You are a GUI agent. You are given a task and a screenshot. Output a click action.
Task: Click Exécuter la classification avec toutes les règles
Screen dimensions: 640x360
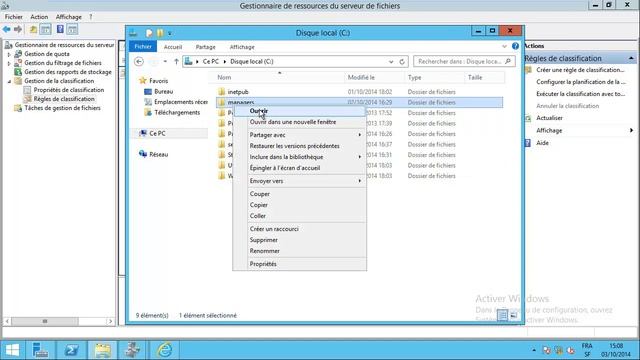click(x=580, y=94)
